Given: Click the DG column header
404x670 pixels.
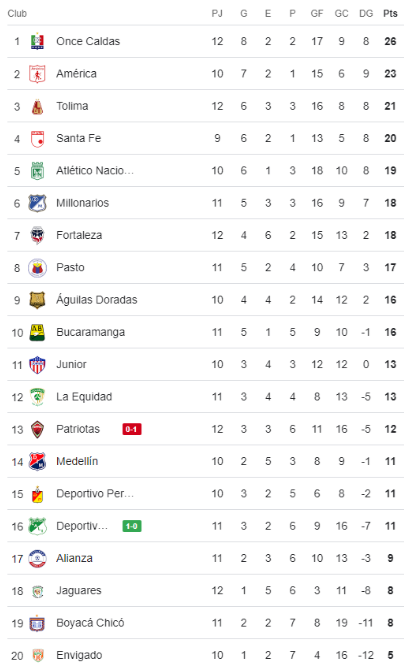Looking at the screenshot, I should pyautogui.click(x=366, y=14).
